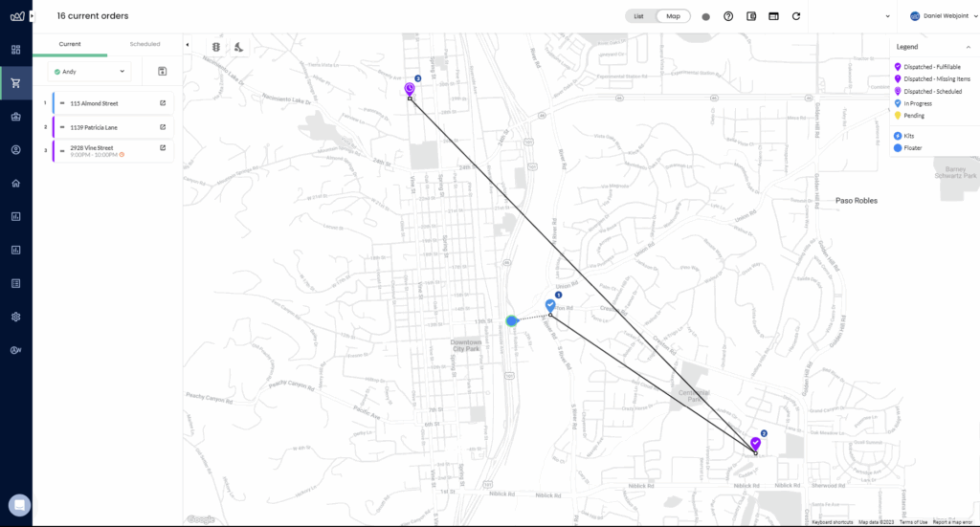The width and height of the screenshot is (980, 527).
Task: Toggle the traffic layer icon on map
Action: [x=215, y=47]
